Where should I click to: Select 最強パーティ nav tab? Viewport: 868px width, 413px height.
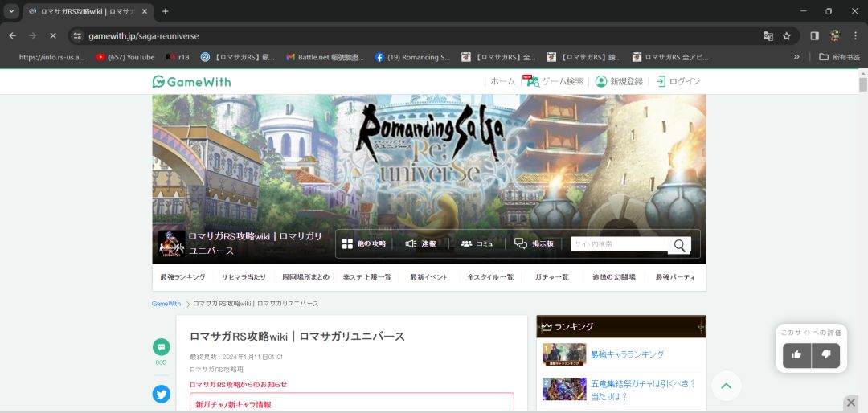click(675, 277)
